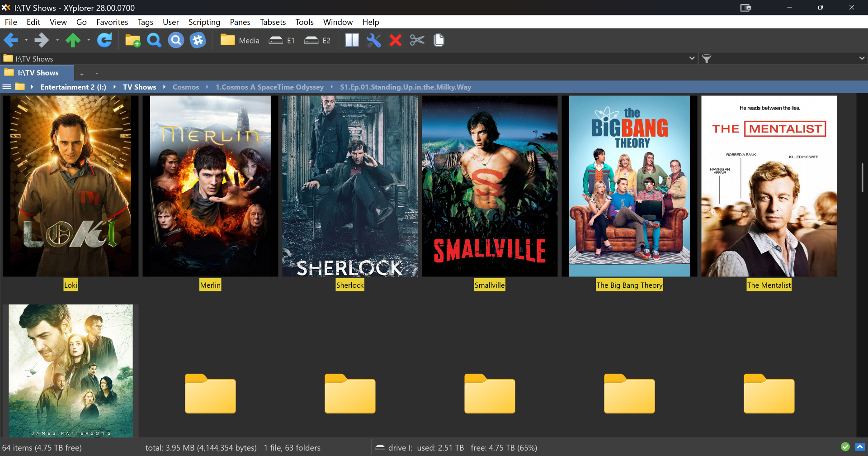This screenshot has width=868, height=456.
Task: Expand the address bar dropdown
Action: coord(692,58)
